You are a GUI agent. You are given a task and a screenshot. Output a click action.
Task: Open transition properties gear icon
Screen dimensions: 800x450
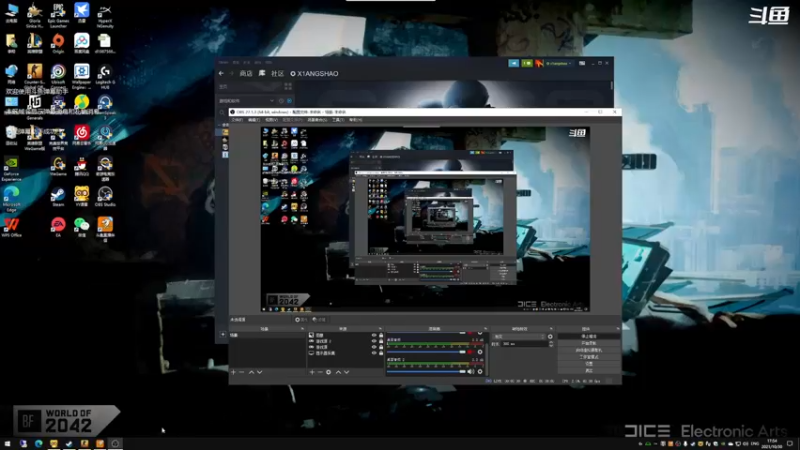550,337
